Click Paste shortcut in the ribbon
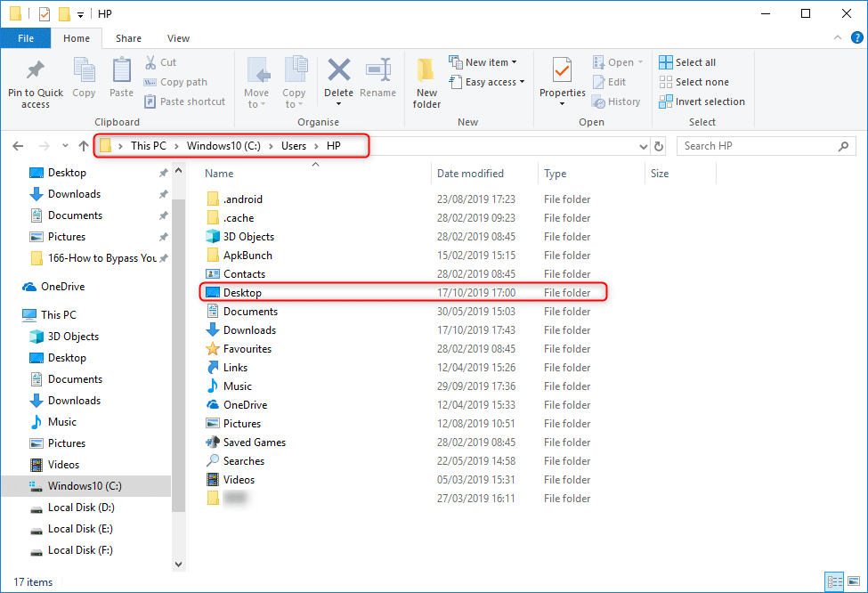The height and width of the screenshot is (593, 868). pyautogui.click(x=185, y=102)
